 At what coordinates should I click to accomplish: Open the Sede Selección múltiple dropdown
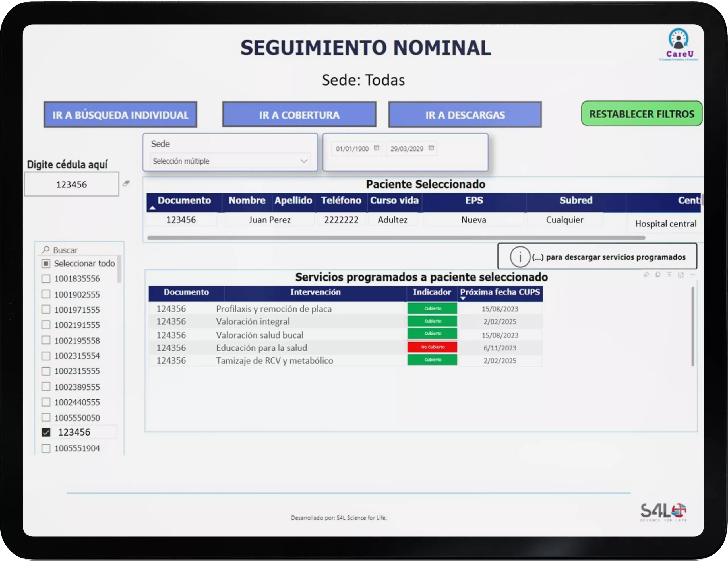[x=230, y=161]
